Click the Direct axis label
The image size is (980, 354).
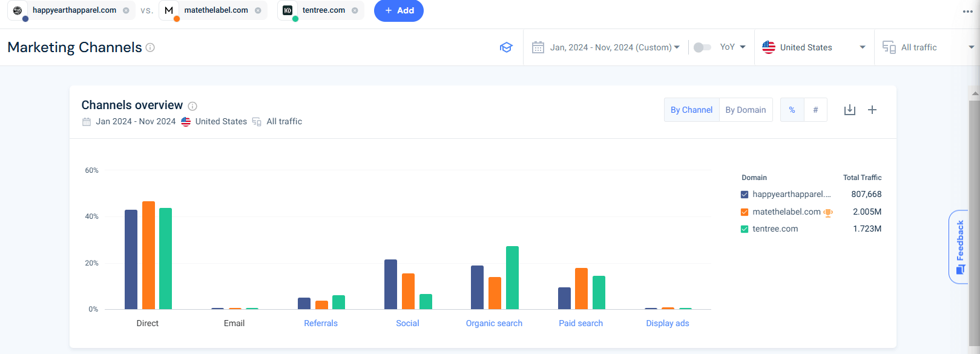pos(148,323)
